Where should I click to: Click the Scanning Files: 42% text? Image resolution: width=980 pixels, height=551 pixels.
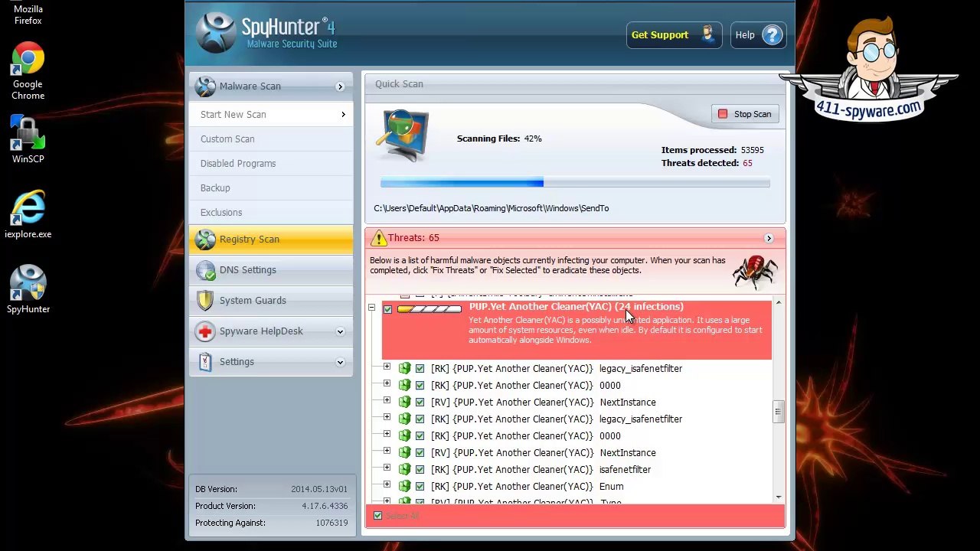pos(499,139)
